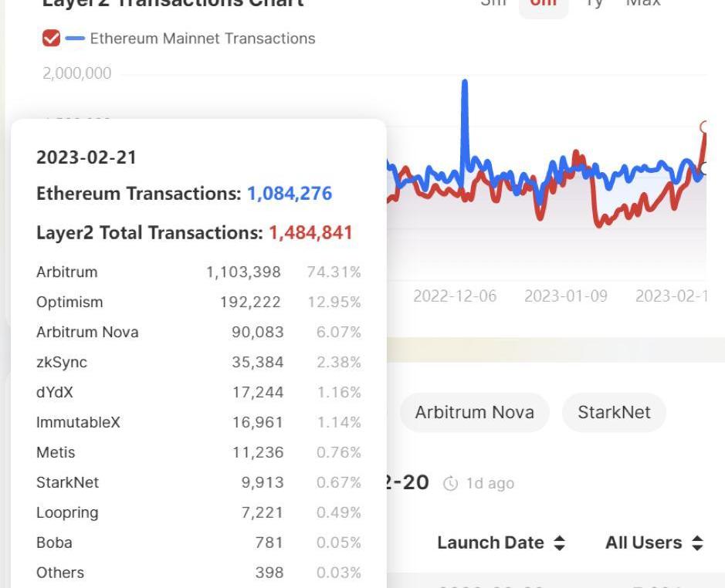Image resolution: width=725 pixels, height=588 pixels.
Task: Click the Arbitrum row in tooltip
Action: click(198, 272)
